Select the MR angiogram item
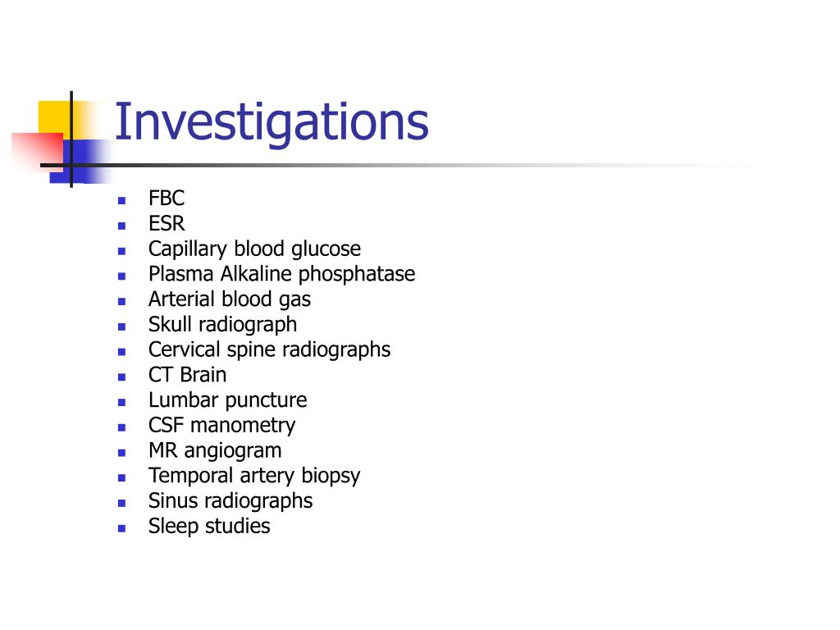This screenshot has width=840, height=630. [215, 450]
